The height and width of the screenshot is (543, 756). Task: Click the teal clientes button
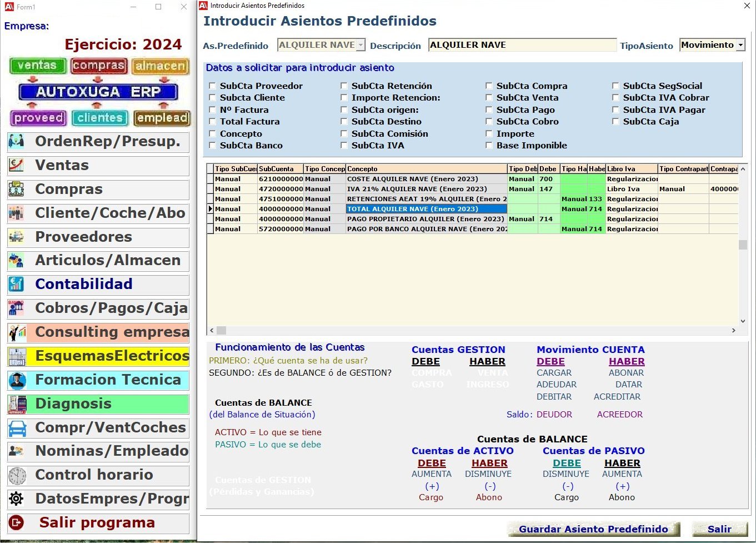coord(100,118)
